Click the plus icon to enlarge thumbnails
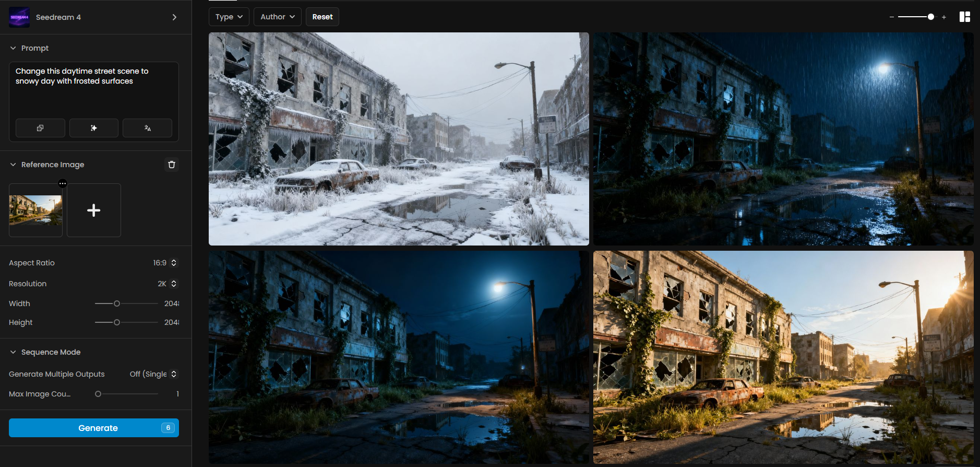The width and height of the screenshot is (980, 467). 944,17
